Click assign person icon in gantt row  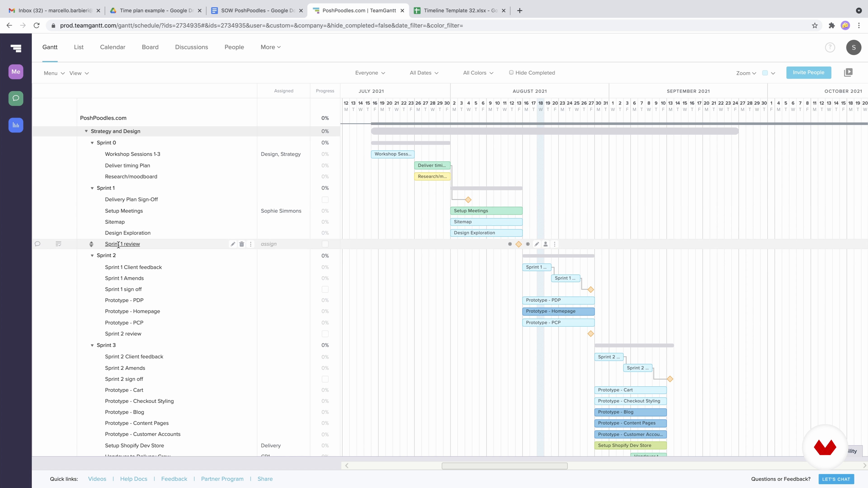pos(545,244)
